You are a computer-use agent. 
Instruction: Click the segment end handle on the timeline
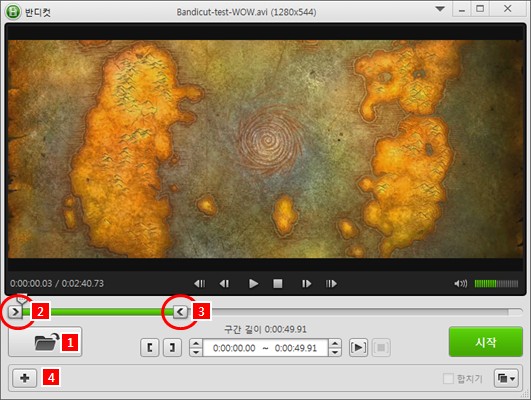tap(180, 312)
